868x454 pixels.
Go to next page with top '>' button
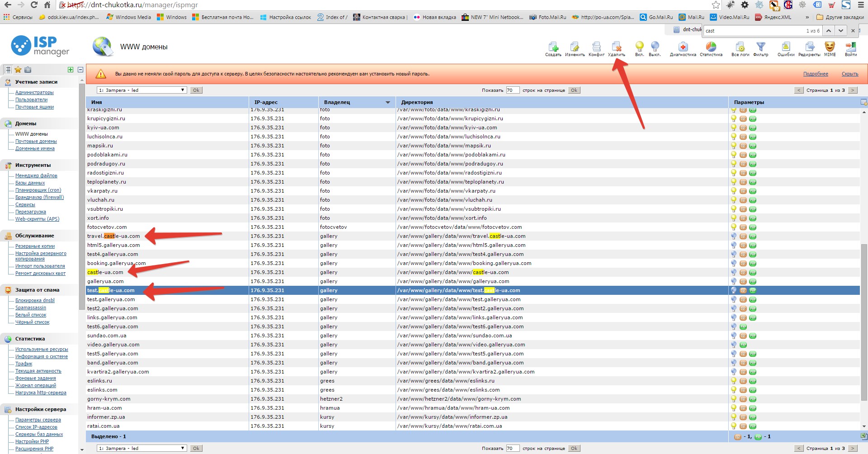(853, 90)
